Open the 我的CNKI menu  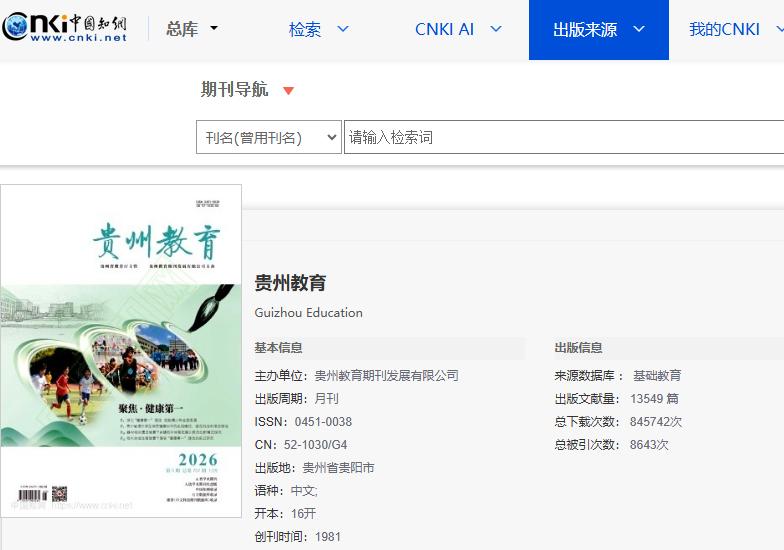point(724,29)
